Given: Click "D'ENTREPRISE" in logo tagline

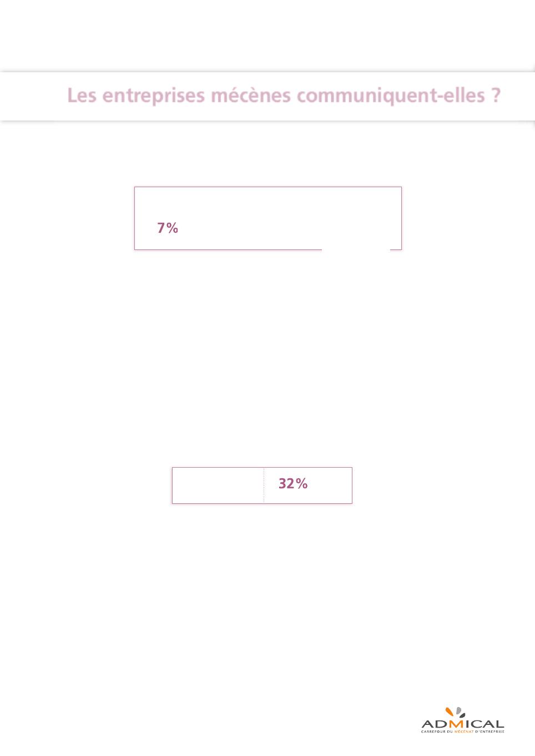Looking at the screenshot, I should (490, 731).
